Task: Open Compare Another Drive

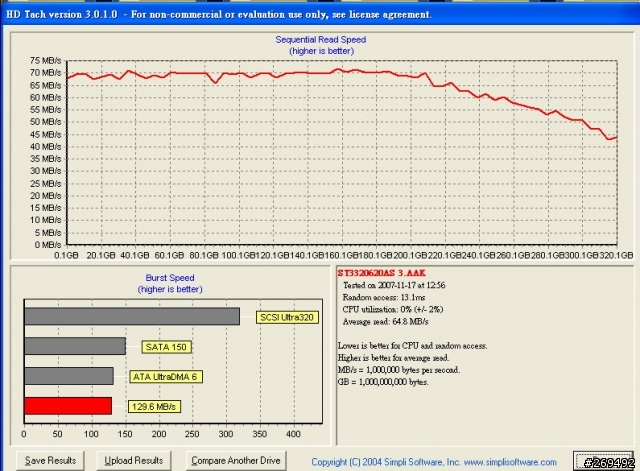Action: tap(236, 460)
